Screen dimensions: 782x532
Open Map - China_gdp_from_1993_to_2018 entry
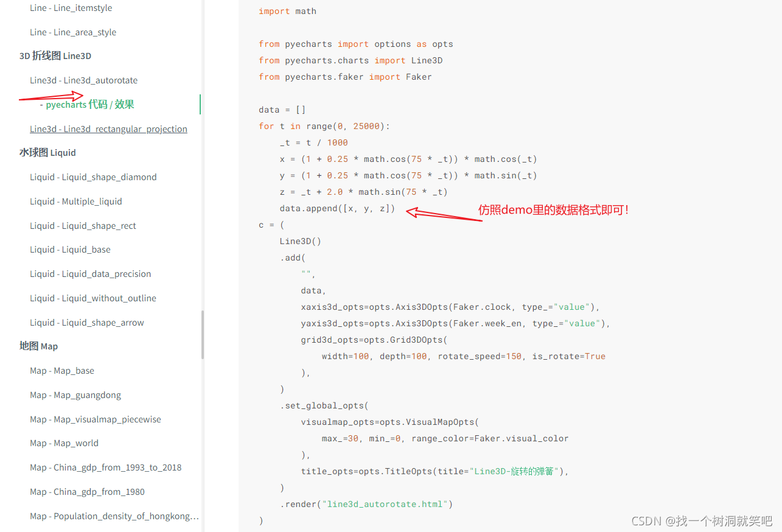tap(106, 467)
